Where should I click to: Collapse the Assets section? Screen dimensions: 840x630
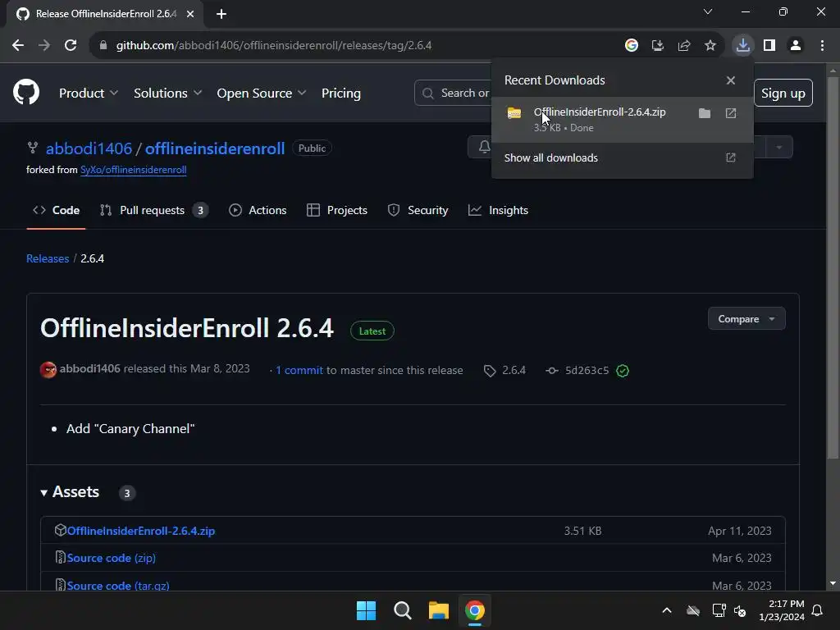[71, 492]
